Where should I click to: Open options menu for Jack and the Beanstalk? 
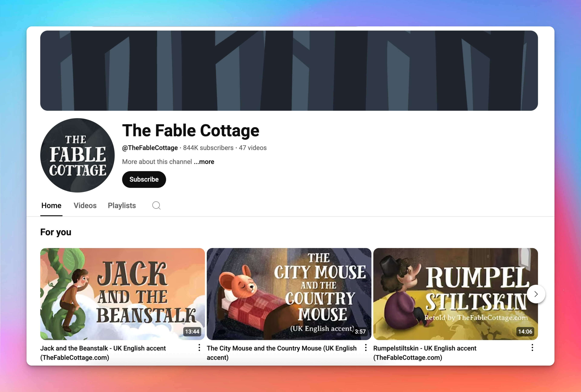[x=199, y=348]
